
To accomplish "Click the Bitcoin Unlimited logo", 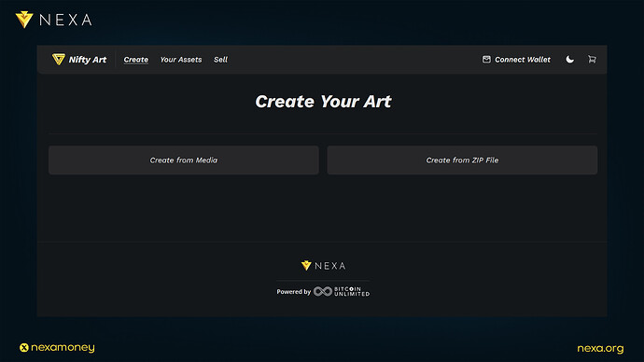I will click(x=342, y=291).
